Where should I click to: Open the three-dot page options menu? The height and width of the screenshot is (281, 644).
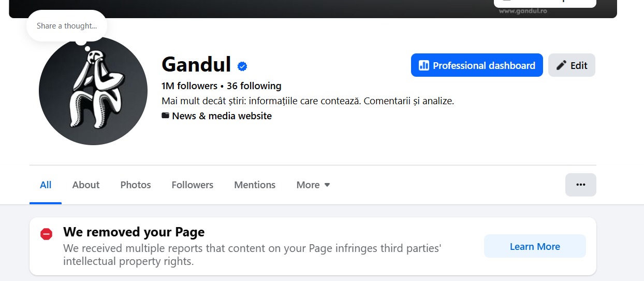[x=580, y=185]
